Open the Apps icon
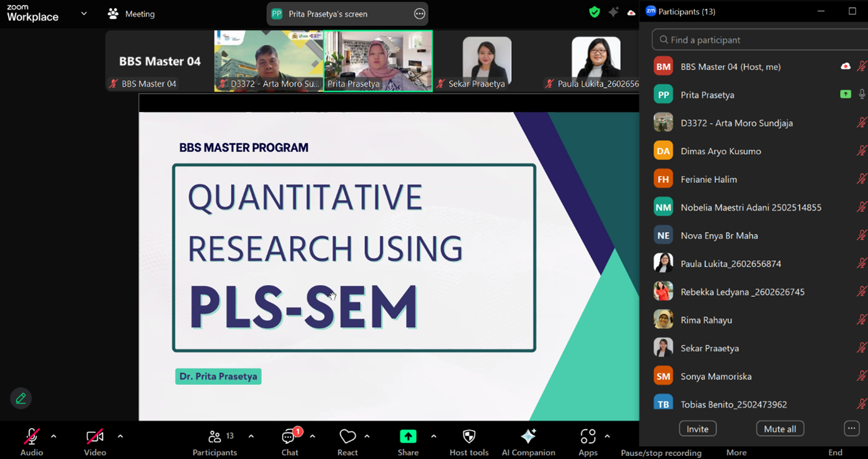The height and width of the screenshot is (459, 868). pyautogui.click(x=588, y=436)
